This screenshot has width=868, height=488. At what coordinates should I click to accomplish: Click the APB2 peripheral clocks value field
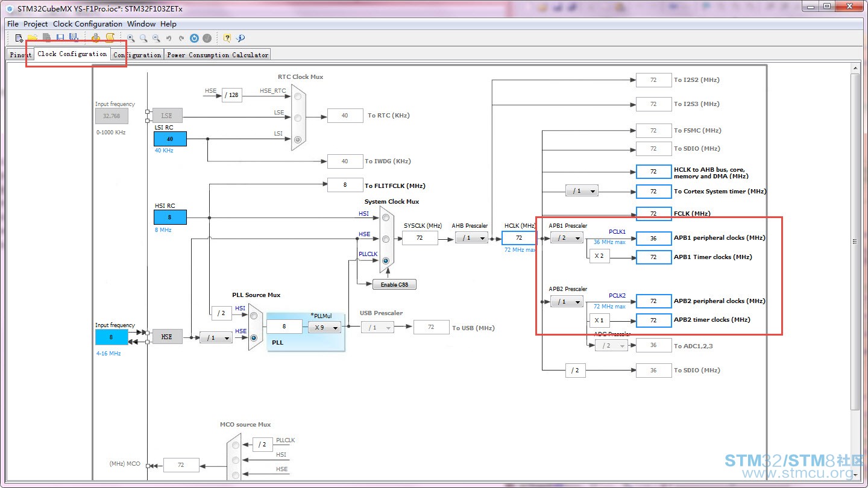[x=653, y=301]
